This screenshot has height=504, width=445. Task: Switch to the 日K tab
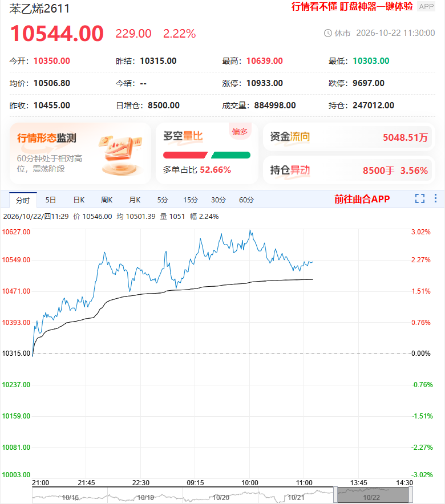pos(79,200)
